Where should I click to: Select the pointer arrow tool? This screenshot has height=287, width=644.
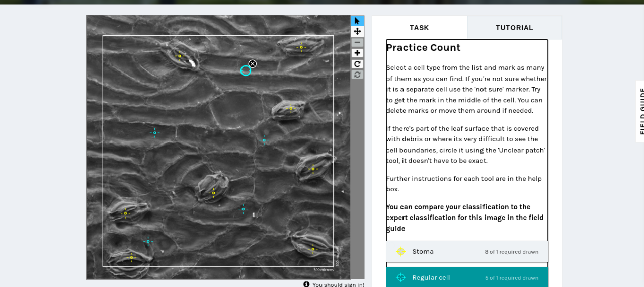pyautogui.click(x=357, y=21)
